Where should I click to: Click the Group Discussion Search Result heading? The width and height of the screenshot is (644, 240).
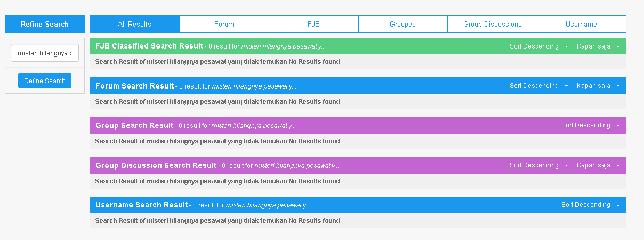156,165
